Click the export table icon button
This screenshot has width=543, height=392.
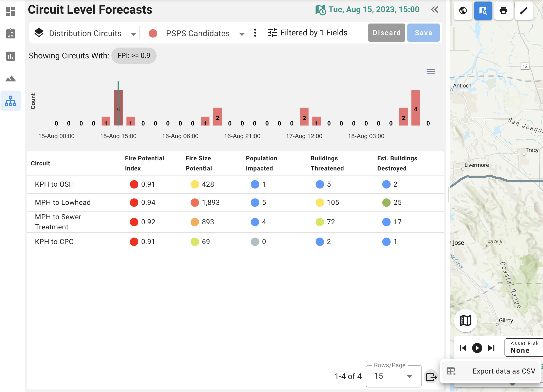pyautogui.click(x=431, y=377)
